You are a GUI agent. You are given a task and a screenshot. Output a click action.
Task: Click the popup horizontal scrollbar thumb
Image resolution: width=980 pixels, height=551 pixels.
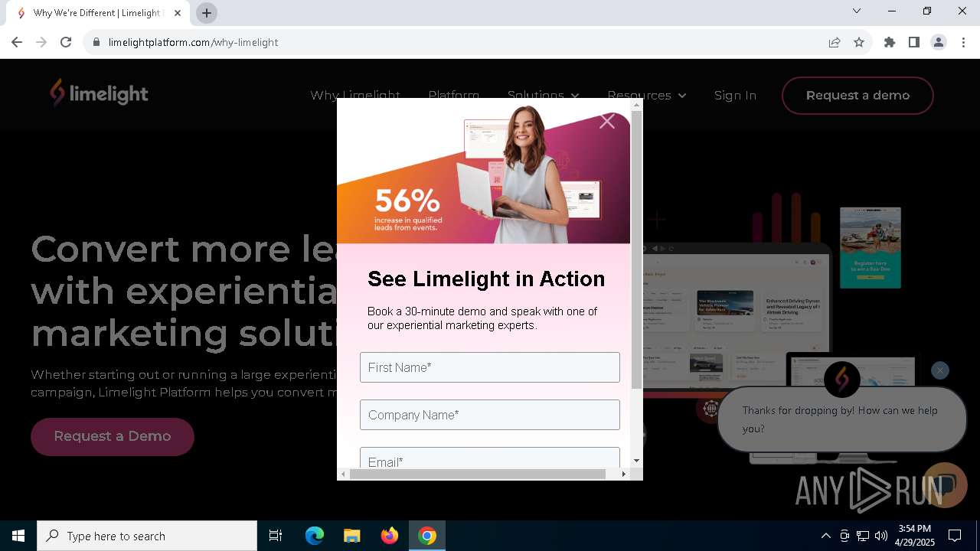[478, 474]
